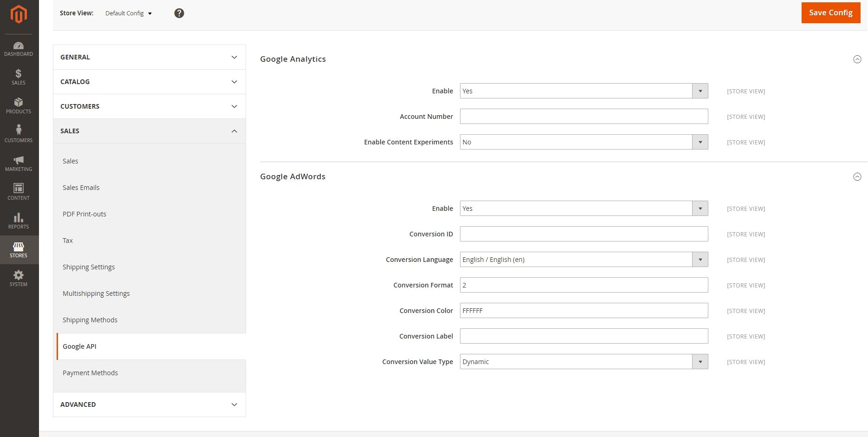Click the help question mark icon
The image size is (868, 437).
(179, 13)
